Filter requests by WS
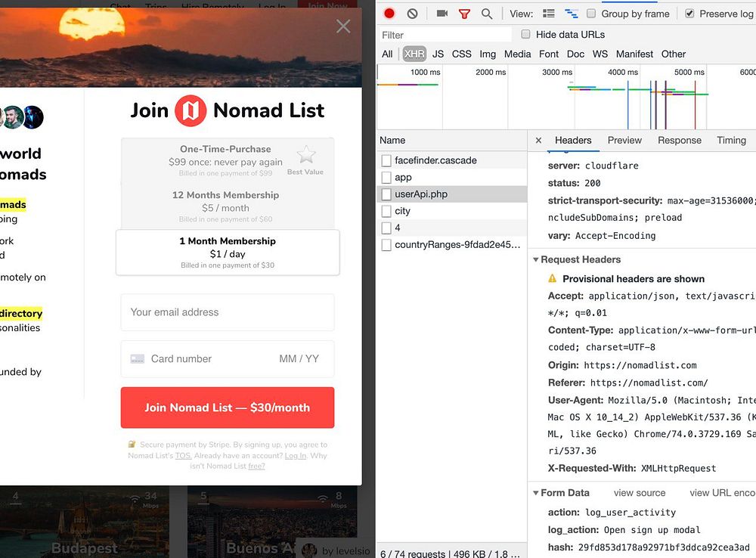Viewport: 756px width, 558px height. (600, 54)
